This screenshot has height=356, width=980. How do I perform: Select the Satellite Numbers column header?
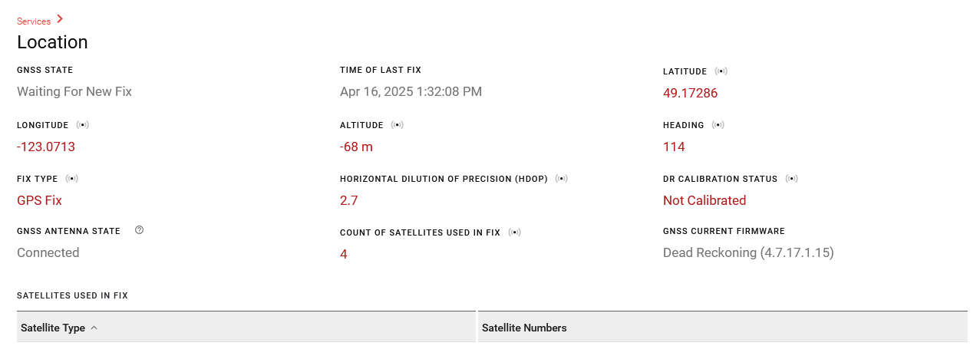click(x=524, y=328)
